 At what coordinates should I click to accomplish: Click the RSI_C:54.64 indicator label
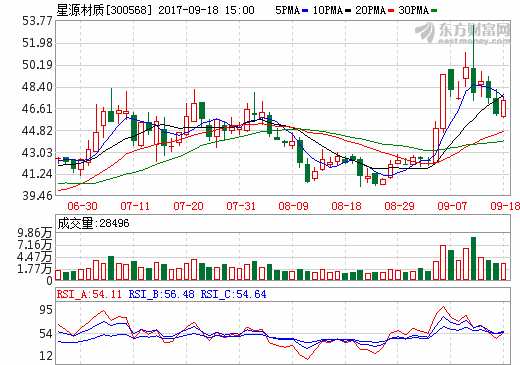point(234,294)
